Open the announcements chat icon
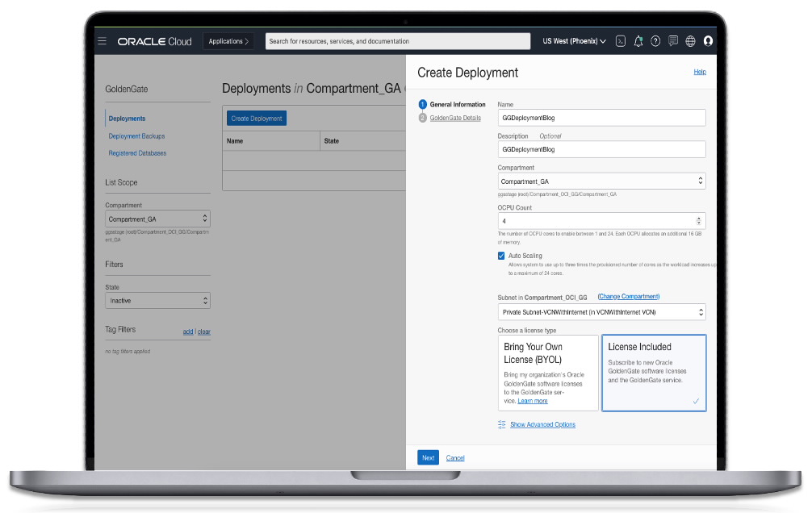The height and width of the screenshot is (513, 812). coord(673,40)
